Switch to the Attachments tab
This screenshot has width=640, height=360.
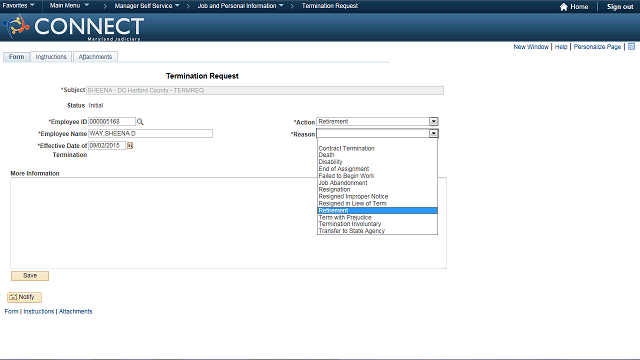point(95,57)
